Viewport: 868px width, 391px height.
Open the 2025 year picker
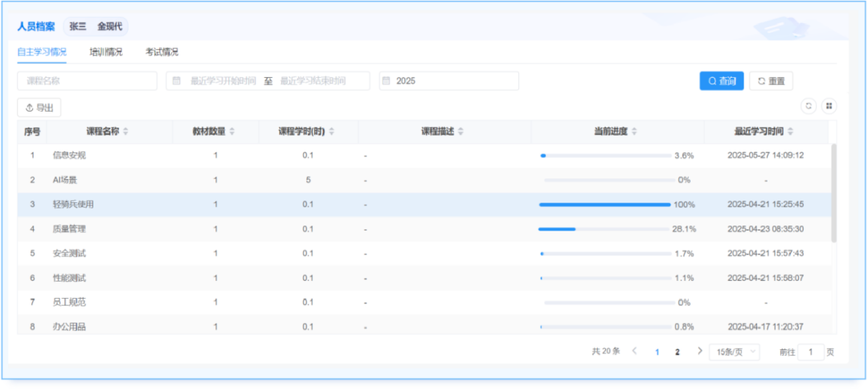448,81
